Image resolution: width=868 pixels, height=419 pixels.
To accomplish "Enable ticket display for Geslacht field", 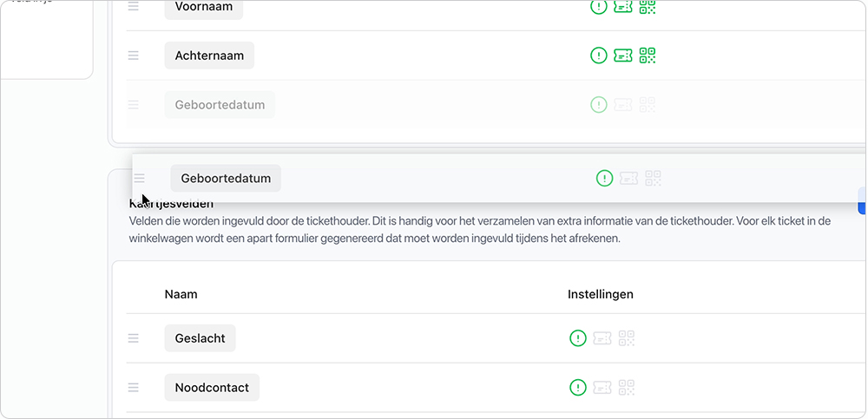I will pyautogui.click(x=602, y=338).
